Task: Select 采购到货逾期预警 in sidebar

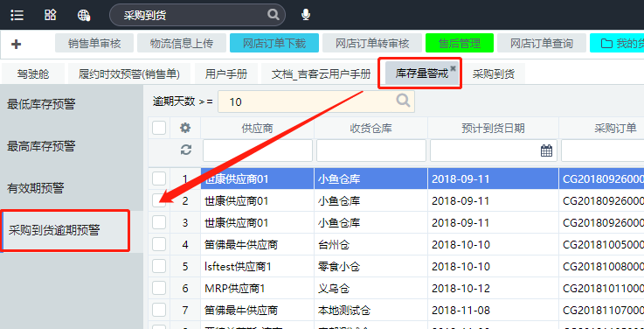Action: point(72,231)
